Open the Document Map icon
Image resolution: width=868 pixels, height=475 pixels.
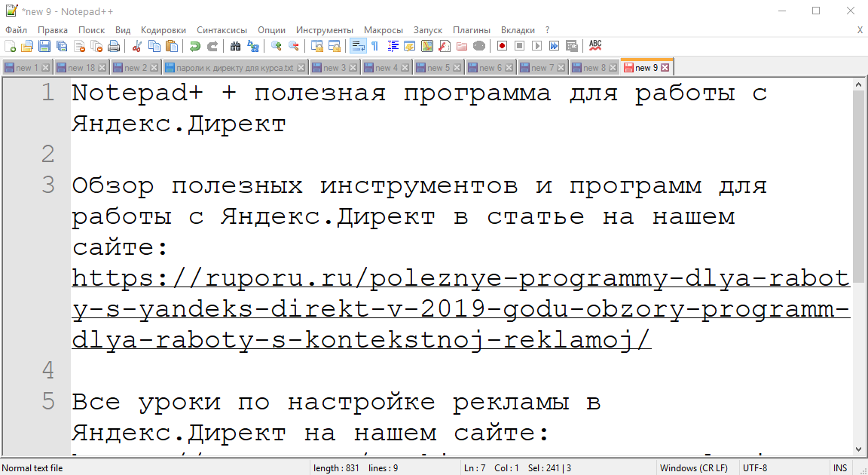coord(427,46)
